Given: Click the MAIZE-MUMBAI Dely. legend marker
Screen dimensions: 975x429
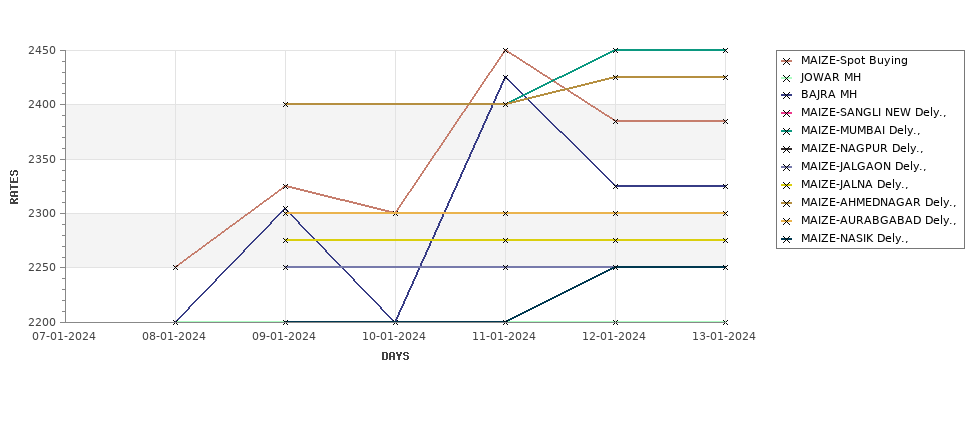Looking at the screenshot, I should [x=787, y=131].
